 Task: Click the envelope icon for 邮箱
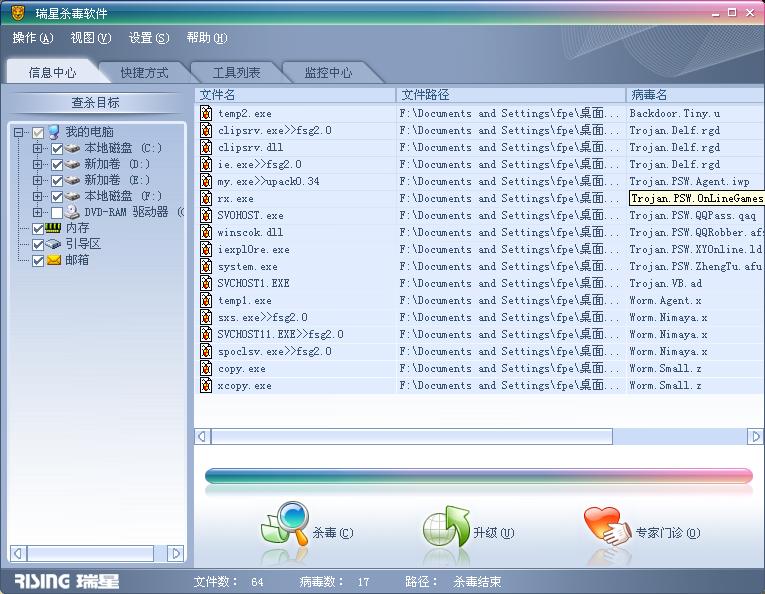click(53, 260)
